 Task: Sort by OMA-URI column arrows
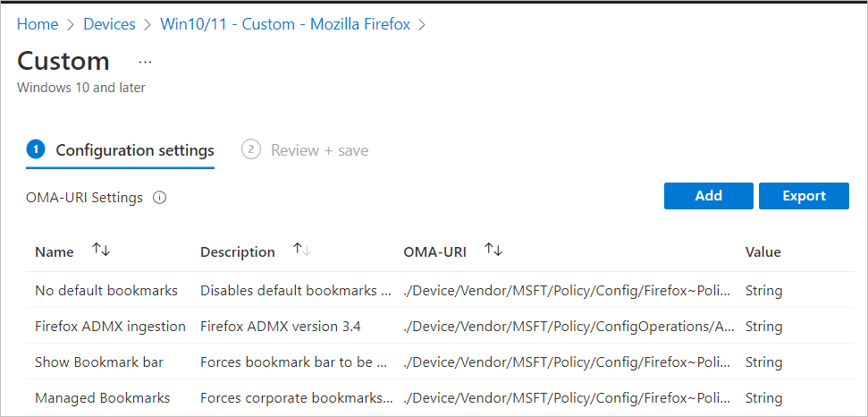point(493,251)
